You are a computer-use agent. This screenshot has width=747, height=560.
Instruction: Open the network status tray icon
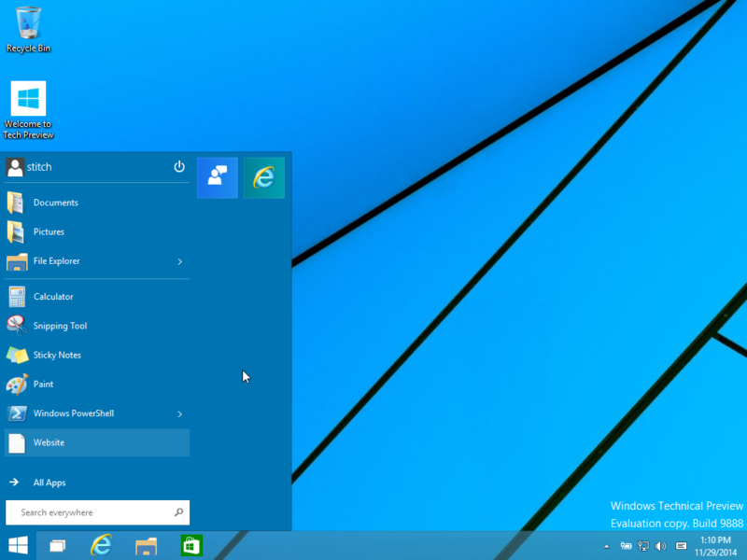click(x=643, y=545)
